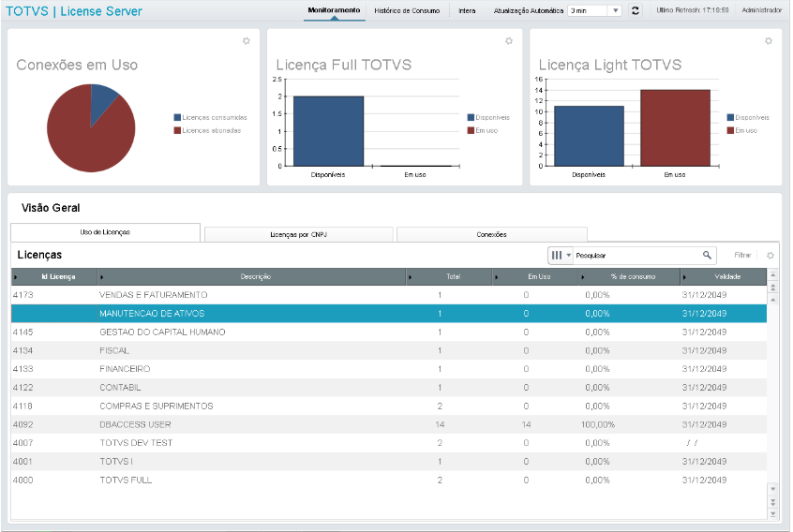Expand Validade column header arrow
Screen dimensions: 793x532
(x=685, y=277)
